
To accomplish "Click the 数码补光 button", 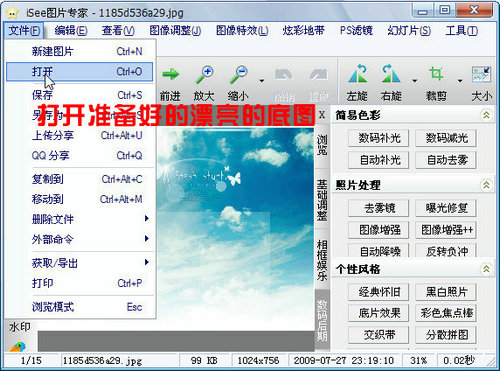I will click(x=379, y=138).
